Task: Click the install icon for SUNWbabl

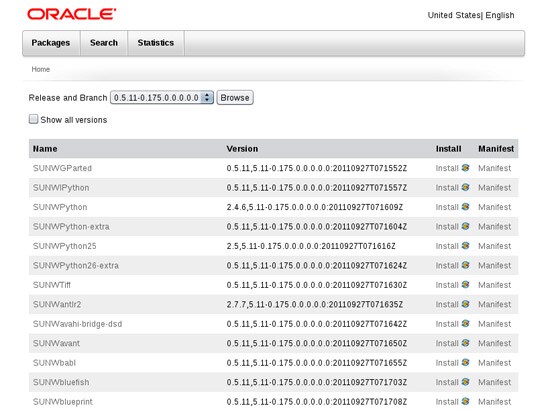Action: [x=465, y=363]
